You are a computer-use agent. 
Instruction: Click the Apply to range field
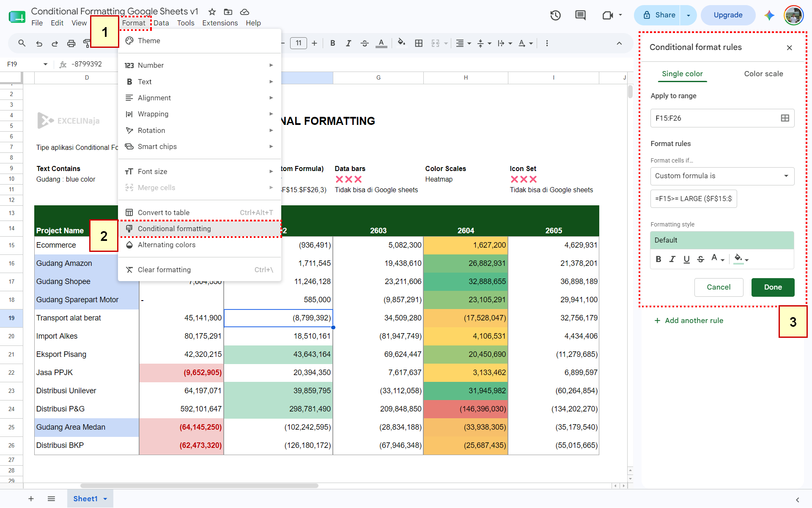722,118
